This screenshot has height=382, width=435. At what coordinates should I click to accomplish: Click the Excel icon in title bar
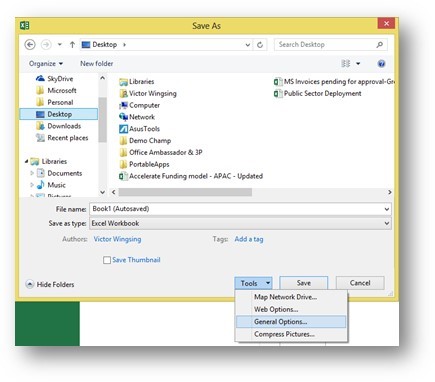24,25
